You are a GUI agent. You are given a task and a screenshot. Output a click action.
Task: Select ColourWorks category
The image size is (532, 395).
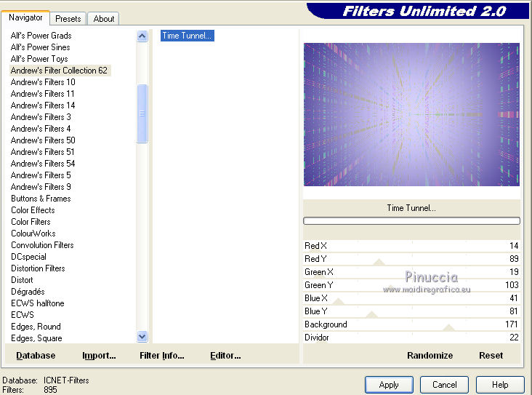pyautogui.click(x=33, y=234)
